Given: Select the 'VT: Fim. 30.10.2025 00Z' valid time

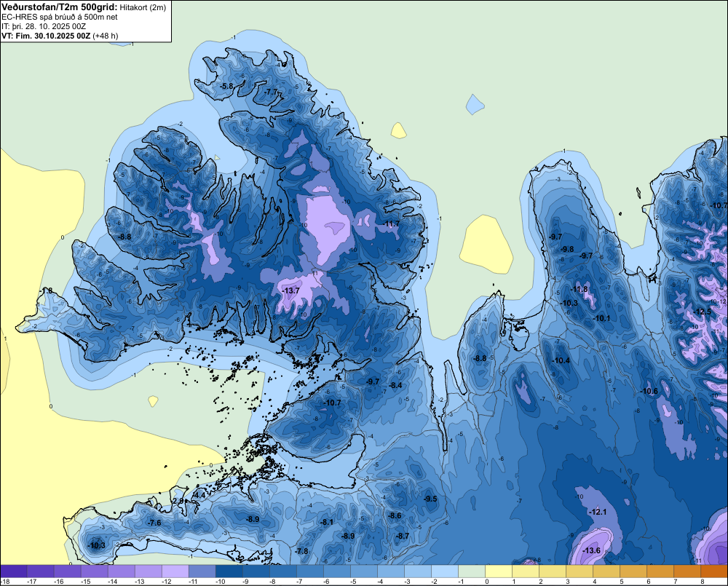Looking at the screenshot, I should tap(46, 36).
